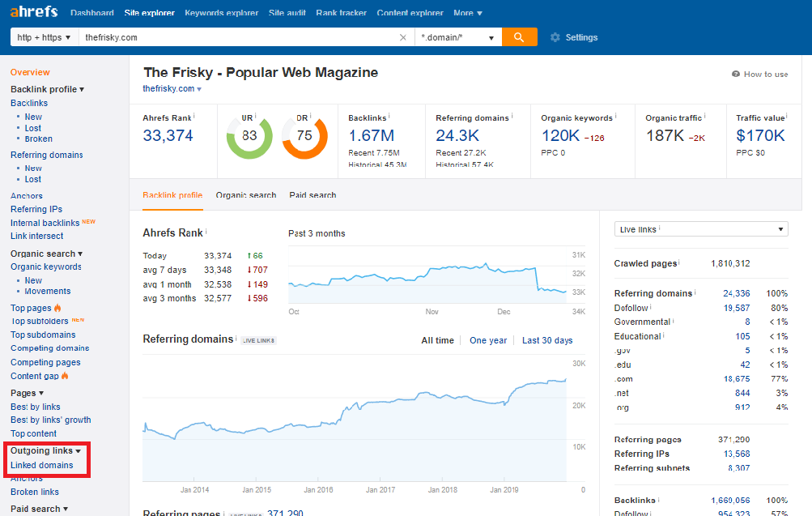Click the info icon beside Ahrefs Rank metric
Screen dimensions: 812x516
(193, 116)
